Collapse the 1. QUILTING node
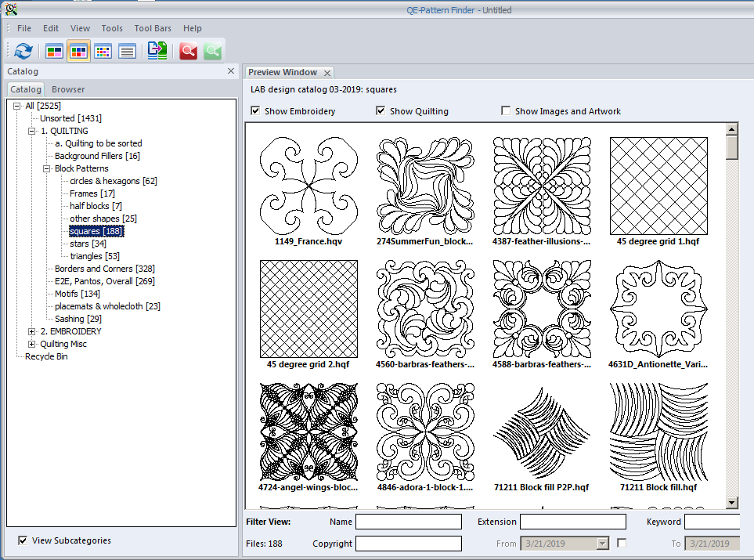The image size is (754, 560). (x=32, y=131)
